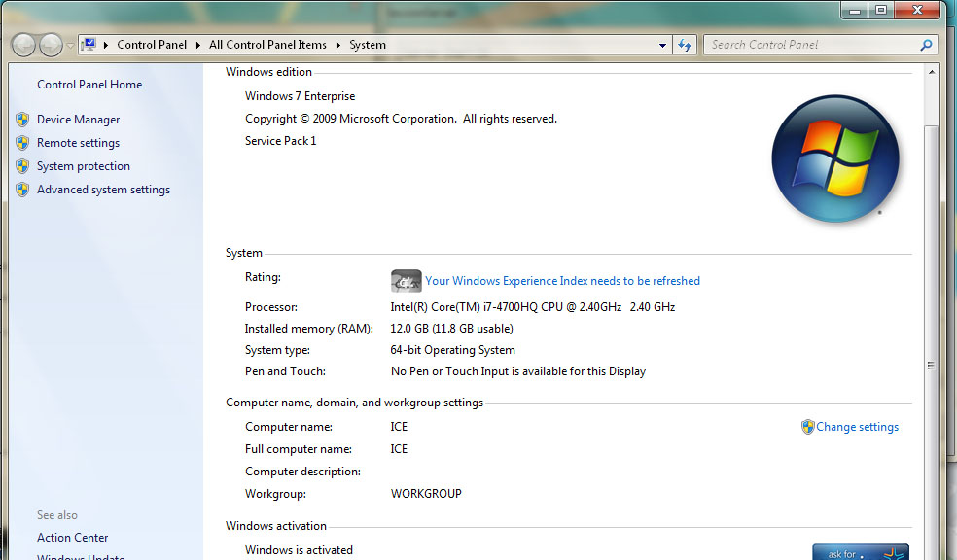Click the ask for genuine badge
The width and height of the screenshot is (957, 560).
861,552
